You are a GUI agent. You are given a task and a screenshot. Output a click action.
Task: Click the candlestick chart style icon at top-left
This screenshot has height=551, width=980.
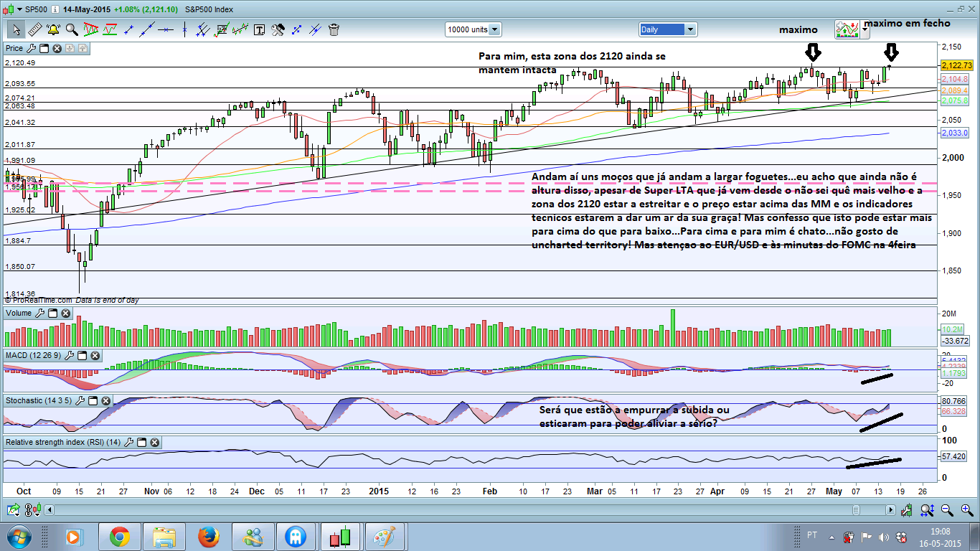click(9, 10)
